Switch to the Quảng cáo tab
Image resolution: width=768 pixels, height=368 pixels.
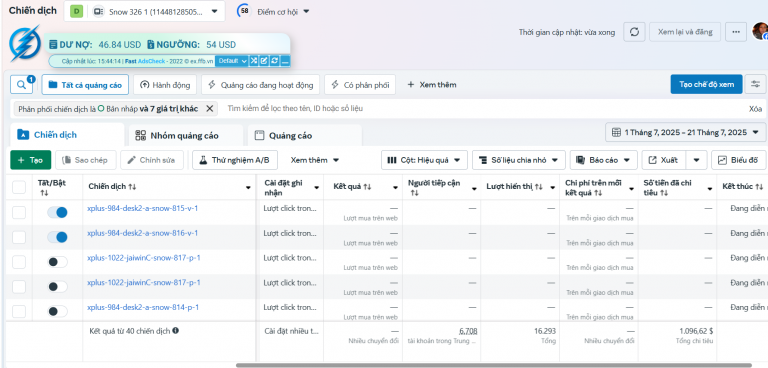pos(305,136)
